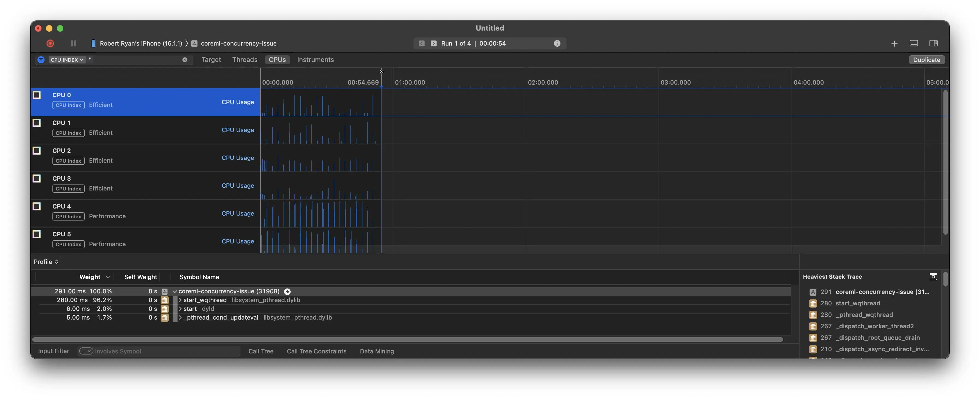Click plus to add instrument

(x=894, y=44)
